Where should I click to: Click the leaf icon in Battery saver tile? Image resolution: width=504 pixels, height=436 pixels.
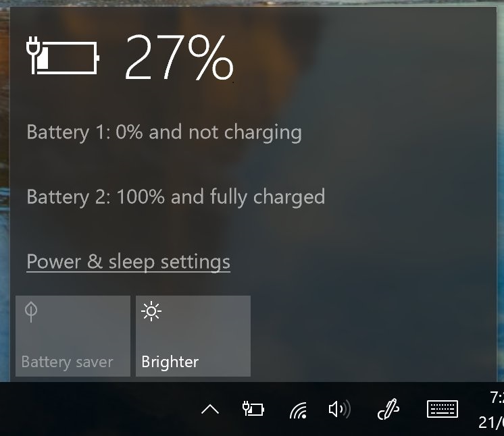coord(31,312)
